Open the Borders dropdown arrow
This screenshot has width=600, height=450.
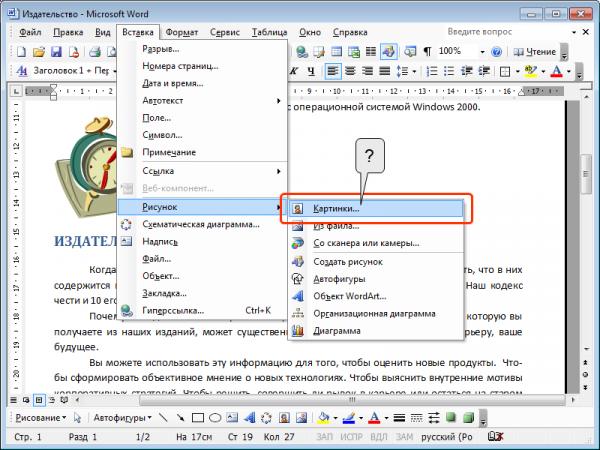[x=517, y=71]
